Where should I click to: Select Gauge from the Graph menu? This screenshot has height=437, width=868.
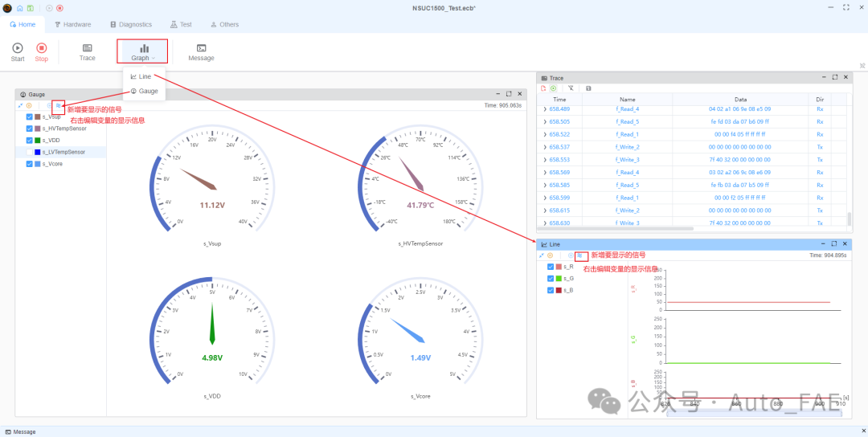[144, 92]
